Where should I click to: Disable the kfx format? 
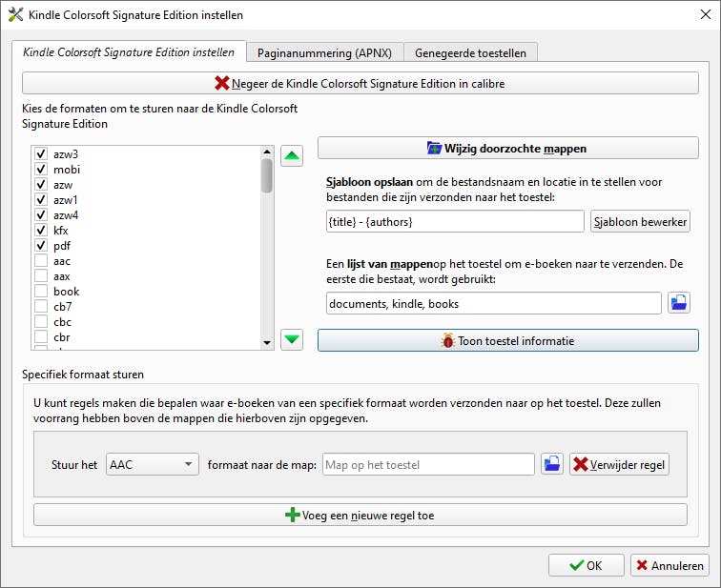tap(41, 230)
